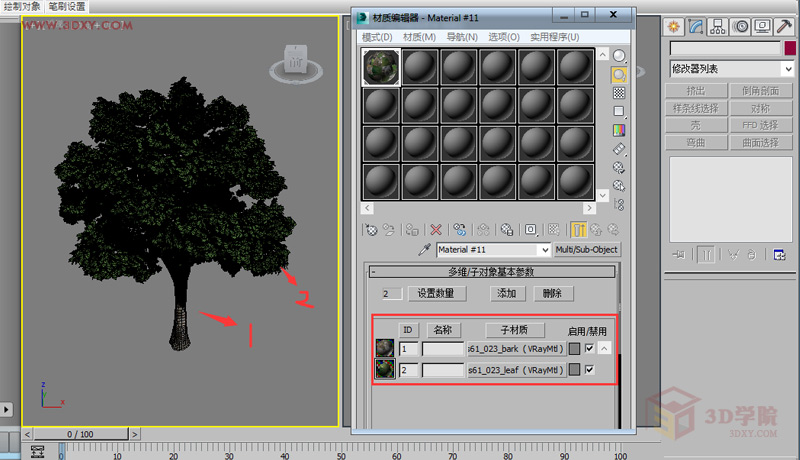This screenshot has width=800, height=460.
Task: Click the red X Reset Map icon
Action: (436, 230)
